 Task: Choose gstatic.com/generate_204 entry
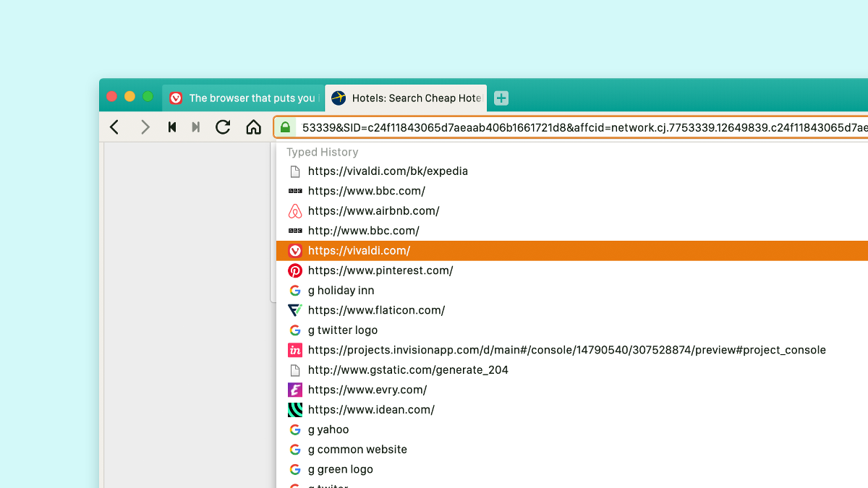[x=572, y=370]
